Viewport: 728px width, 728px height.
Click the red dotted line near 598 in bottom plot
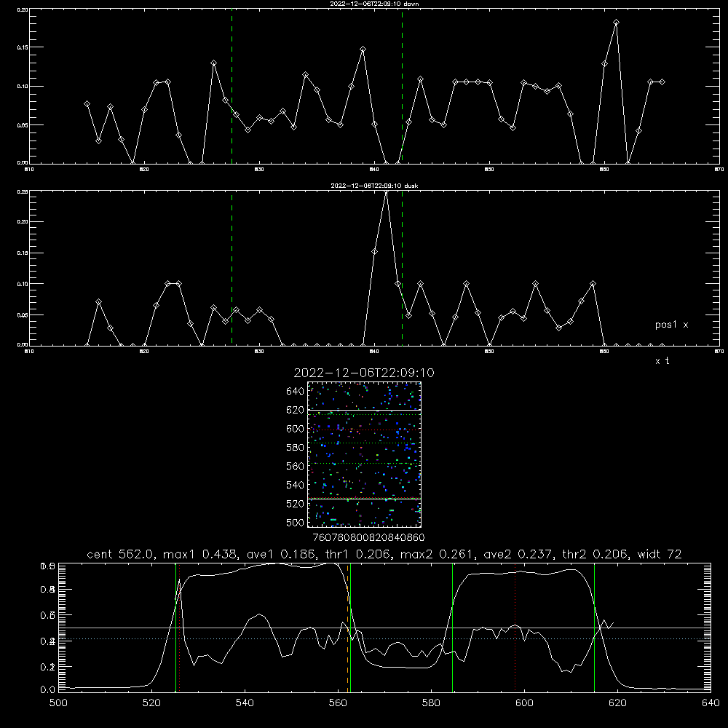point(515,627)
